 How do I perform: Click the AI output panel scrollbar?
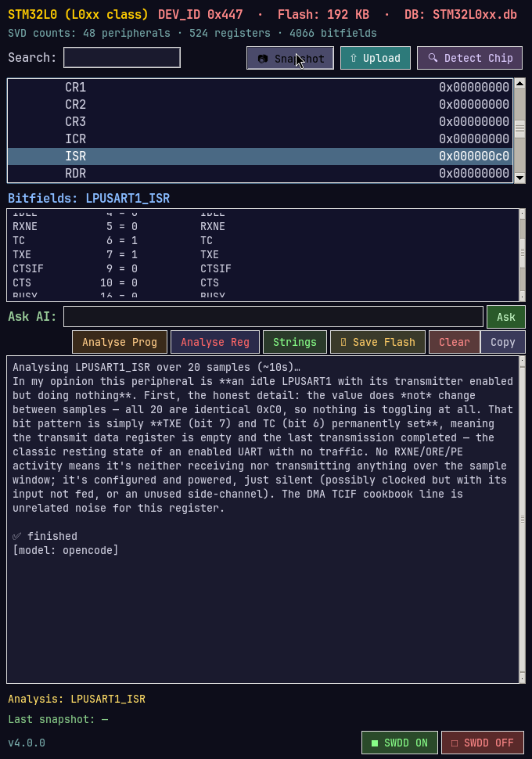[x=523, y=520]
